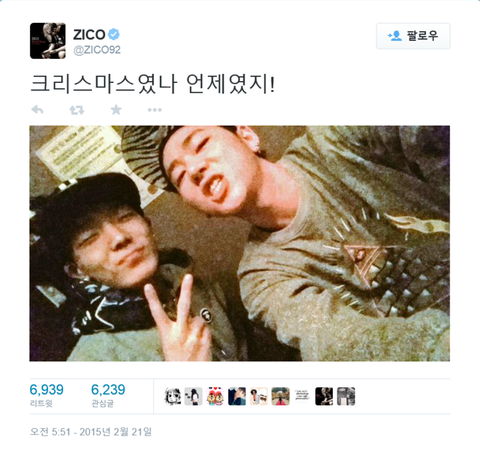
Task: Open ZICO's profile avatar
Action: [48, 41]
